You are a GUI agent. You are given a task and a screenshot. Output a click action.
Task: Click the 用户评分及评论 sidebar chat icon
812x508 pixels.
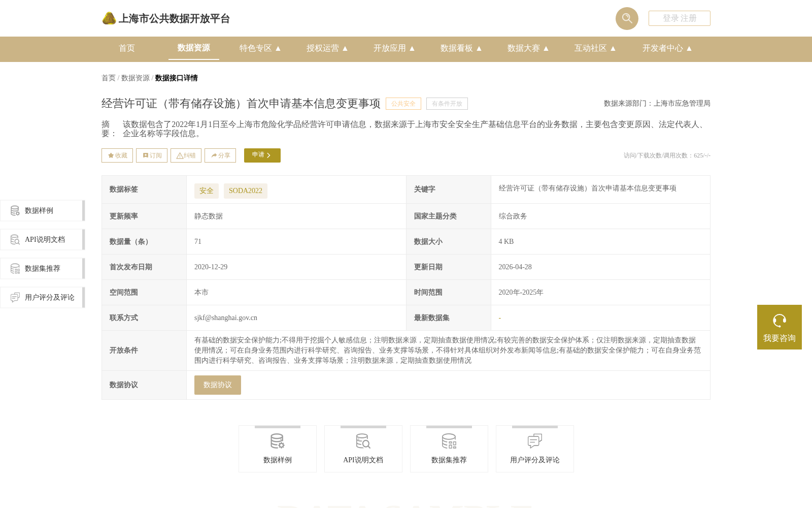15,297
